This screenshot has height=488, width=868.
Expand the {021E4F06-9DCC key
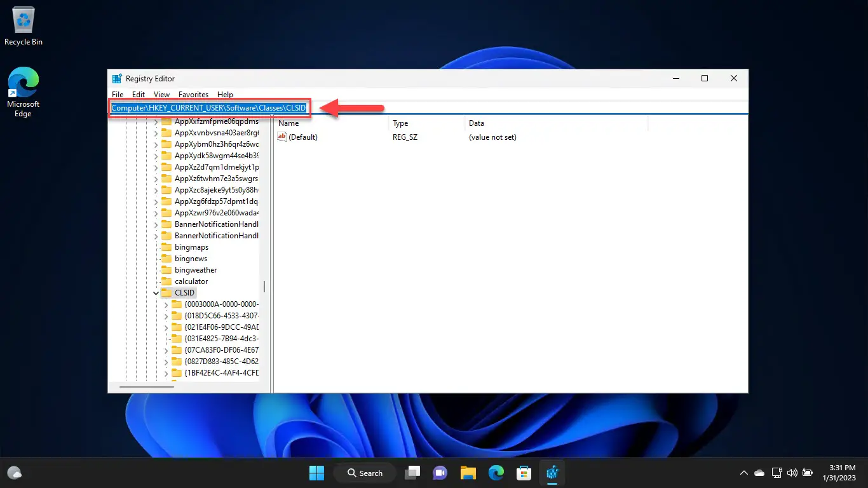point(166,327)
